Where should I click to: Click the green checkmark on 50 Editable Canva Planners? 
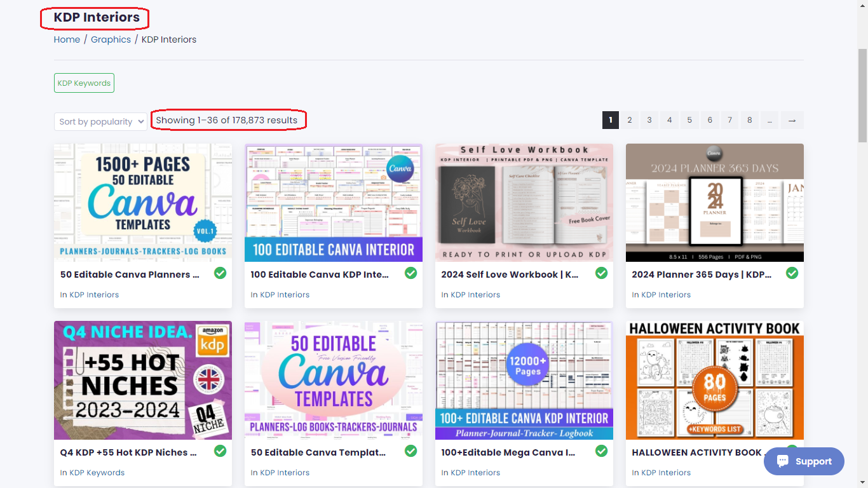click(220, 273)
